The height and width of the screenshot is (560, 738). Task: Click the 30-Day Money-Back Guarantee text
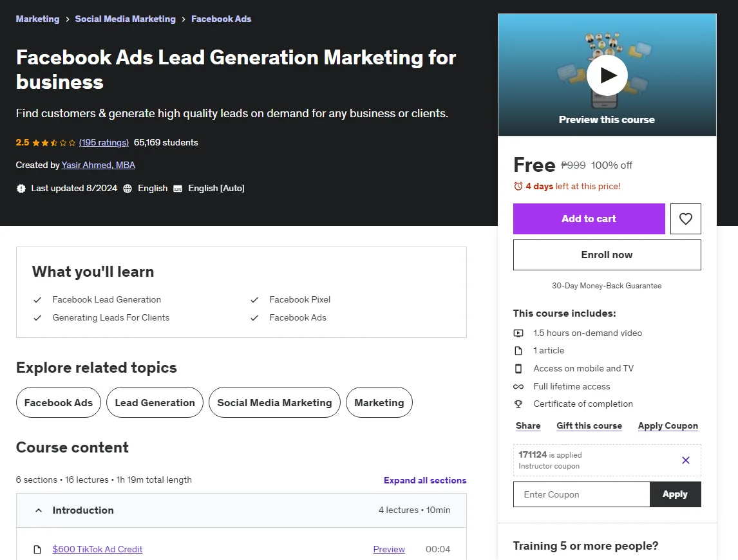click(607, 286)
